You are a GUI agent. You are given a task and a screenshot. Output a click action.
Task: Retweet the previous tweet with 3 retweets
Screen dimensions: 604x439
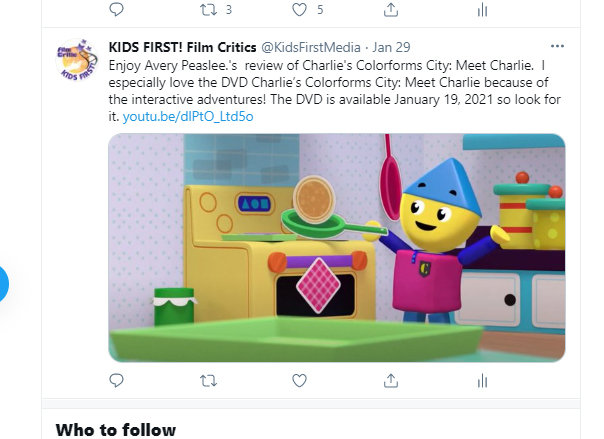click(216, 10)
